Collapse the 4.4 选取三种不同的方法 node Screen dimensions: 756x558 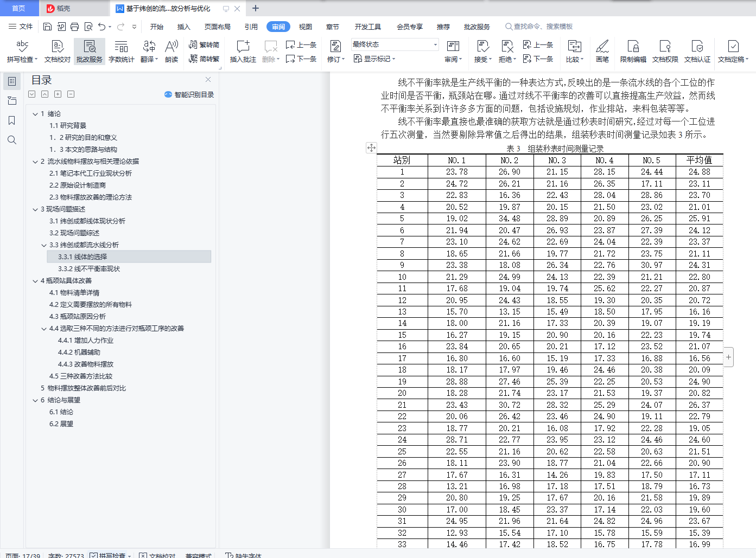click(x=44, y=329)
